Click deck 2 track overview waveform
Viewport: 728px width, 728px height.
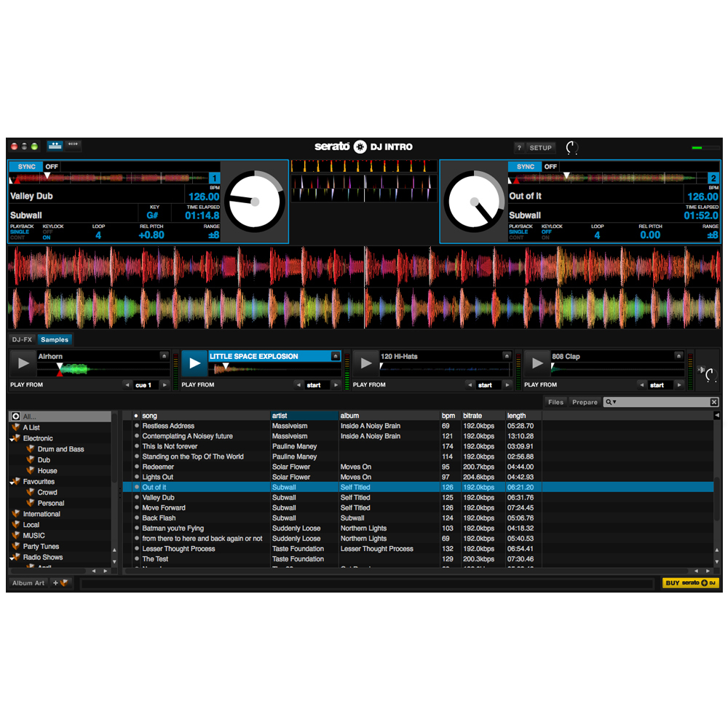coord(608,178)
